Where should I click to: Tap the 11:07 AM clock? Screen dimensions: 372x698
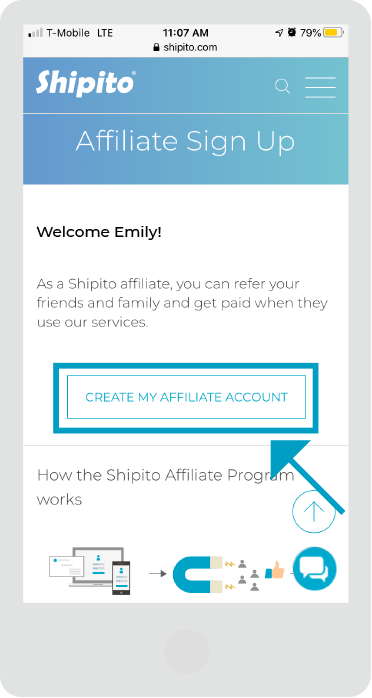(186, 32)
